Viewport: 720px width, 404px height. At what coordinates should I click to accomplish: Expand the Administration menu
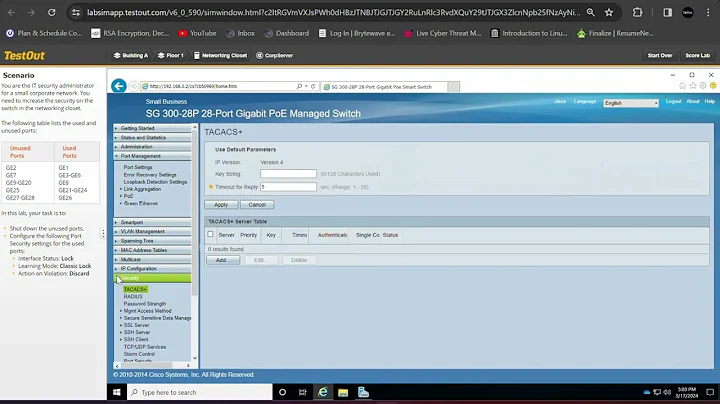pos(152,147)
